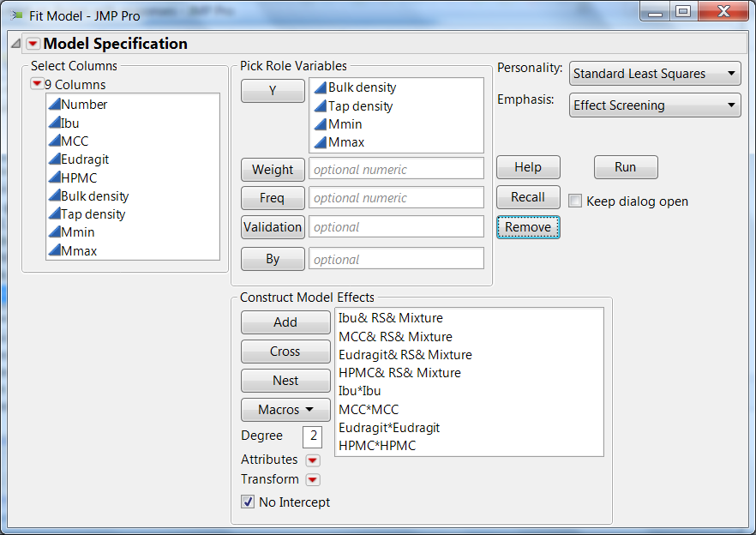Select Mmax in Select Columns list
Image resolution: width=756 pixels, height=535 pixels.
(133, 251)
